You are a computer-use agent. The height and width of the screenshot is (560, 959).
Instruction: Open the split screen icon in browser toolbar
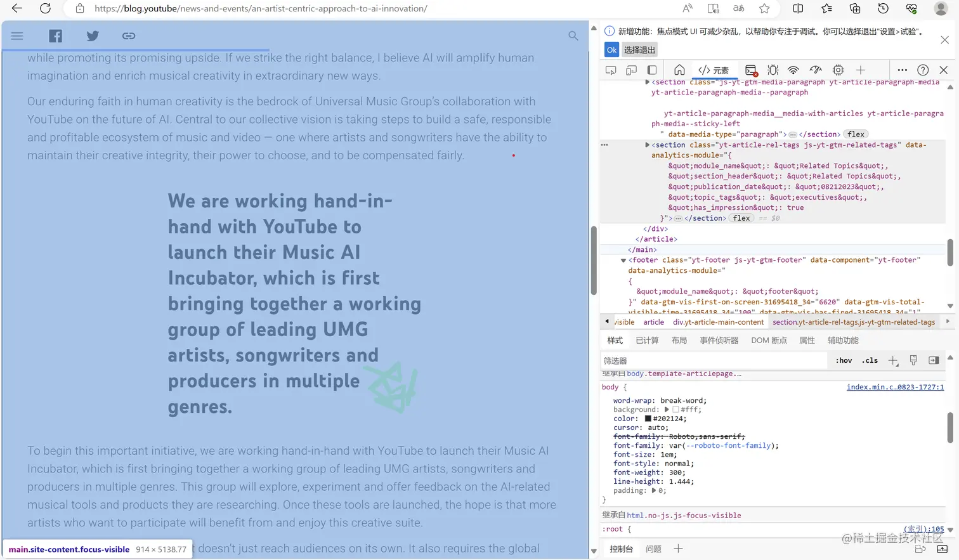pos(798,8)
